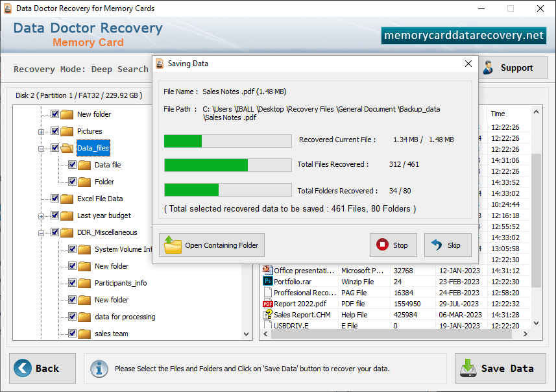Uncheck the Data_files checkbox

(54, 147)
